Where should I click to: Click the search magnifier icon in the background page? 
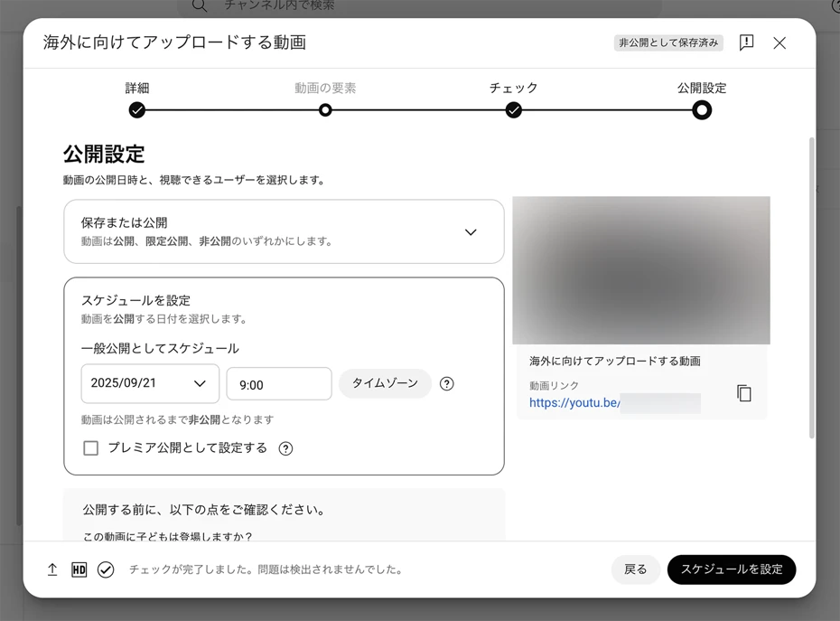pos(200,6)
